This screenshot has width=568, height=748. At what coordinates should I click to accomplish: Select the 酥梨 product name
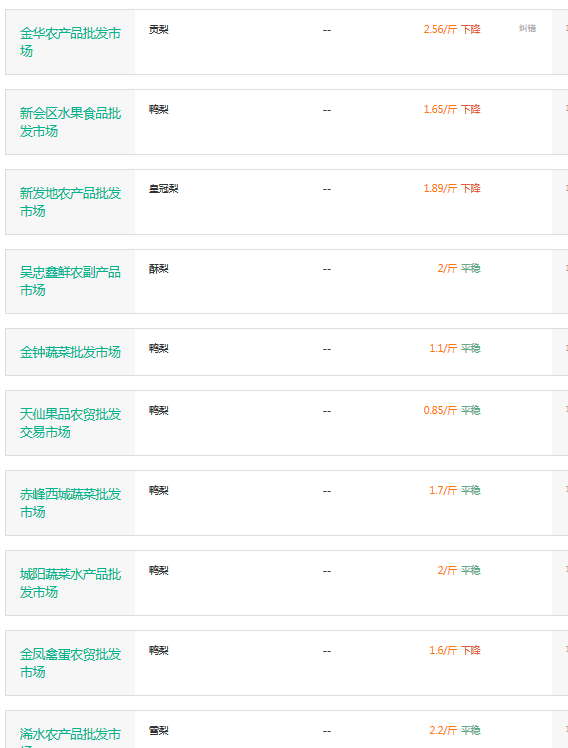click(158, 269)
